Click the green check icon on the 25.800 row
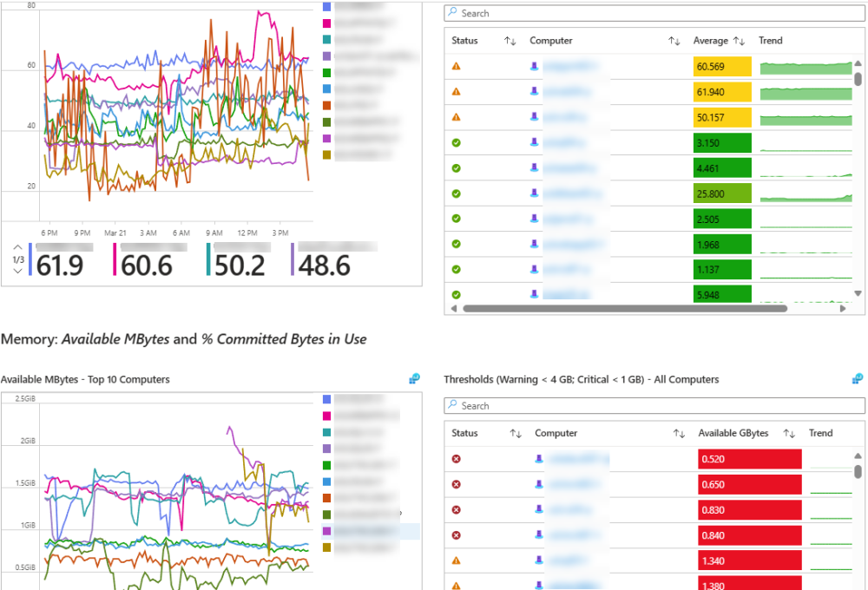The image size is (868, 590). pos(456,193)
